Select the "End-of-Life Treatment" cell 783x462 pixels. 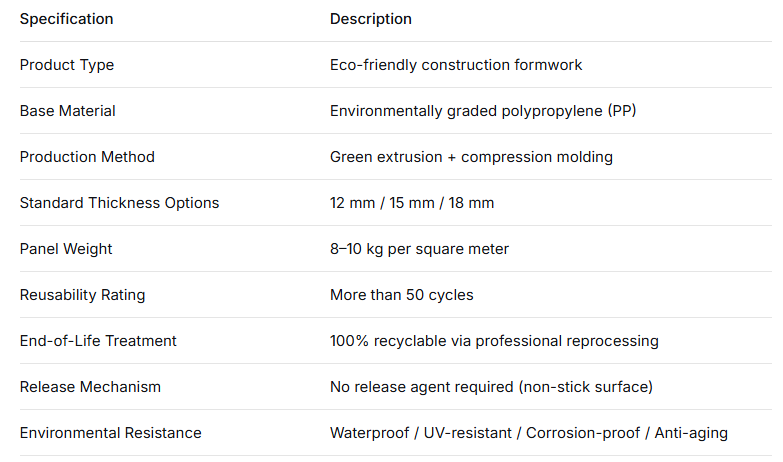tap(98, 341)
